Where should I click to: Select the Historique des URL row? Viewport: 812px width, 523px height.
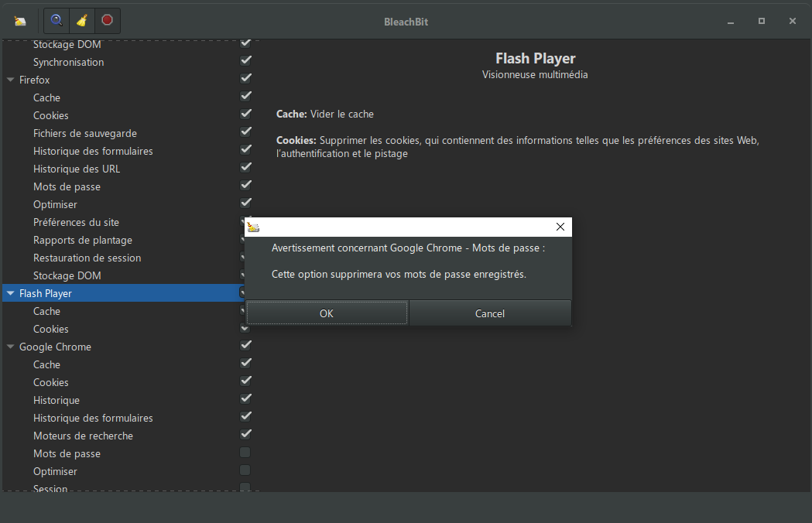click(77, 169)
